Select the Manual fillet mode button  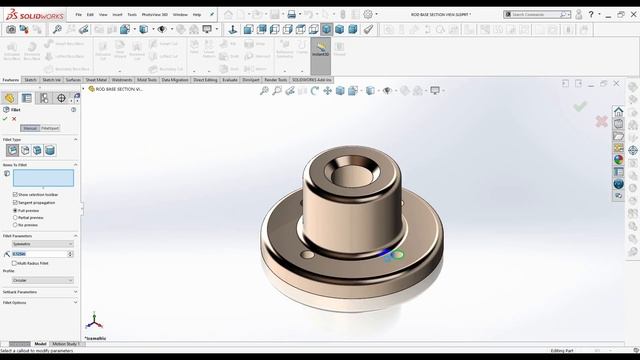click(x=30, y=128)
